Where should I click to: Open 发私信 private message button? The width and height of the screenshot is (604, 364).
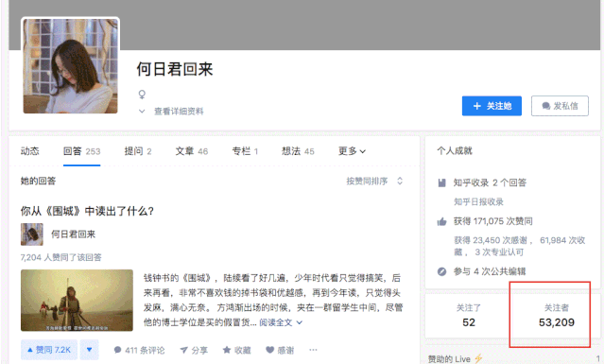point(560,106)
